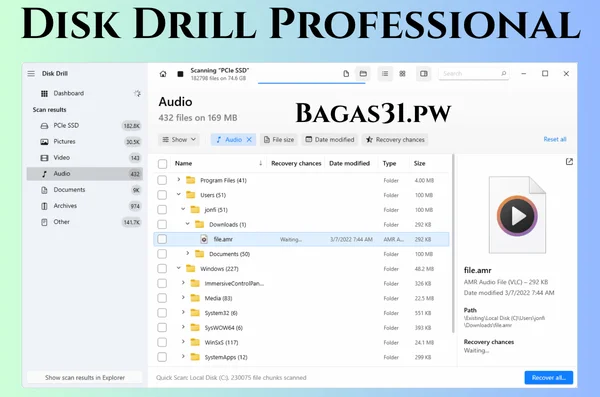Select the SysWOW64 (6) row
The height and width of the screenshot is (397, 600).
(x=301, y=328)
